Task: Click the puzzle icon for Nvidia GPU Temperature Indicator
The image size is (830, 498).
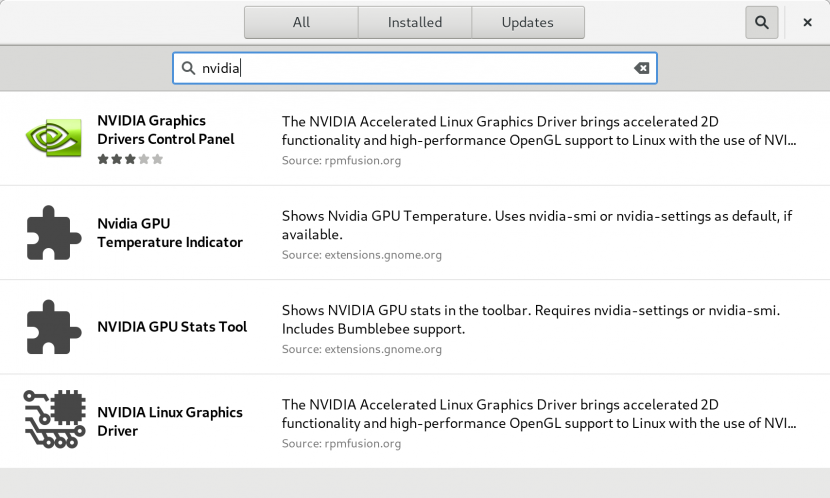Action: pos(53,233)
